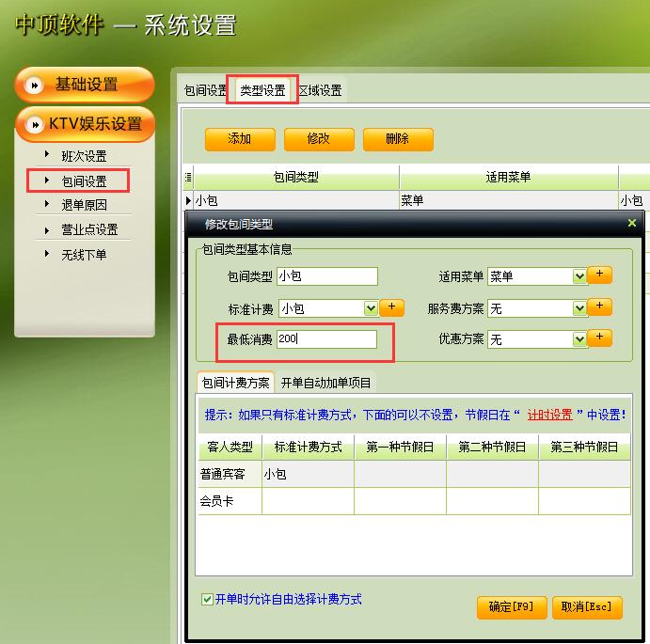The height and width of the screenshot is (644, 650).
Task: Open 退单原因 in sidebar
Action: (84, 205)
